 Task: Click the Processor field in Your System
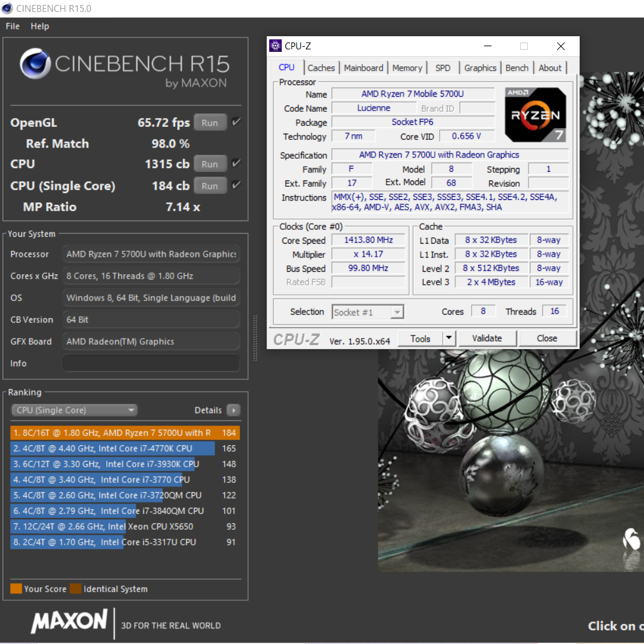click(x=151, y=254)
